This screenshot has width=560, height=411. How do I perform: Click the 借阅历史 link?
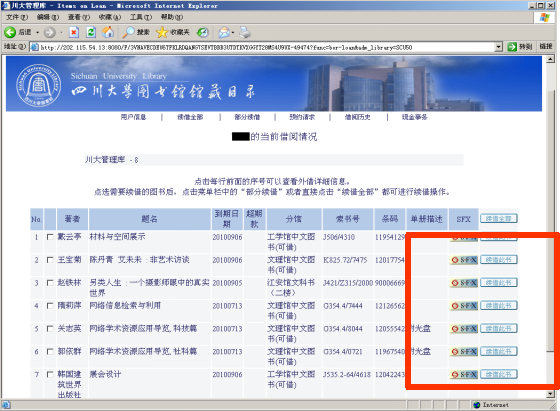tap(358, 117)
